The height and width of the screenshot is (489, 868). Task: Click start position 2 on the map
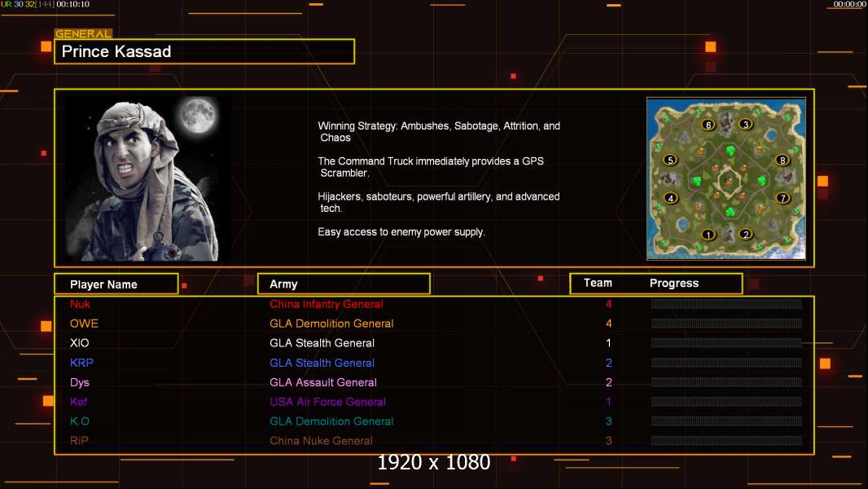click(746, 234)
